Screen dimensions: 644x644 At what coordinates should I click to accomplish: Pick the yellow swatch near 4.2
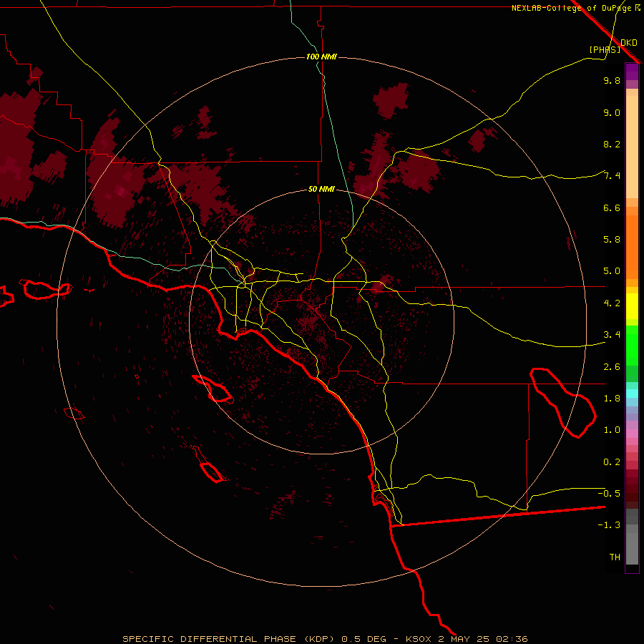(632, 306)
